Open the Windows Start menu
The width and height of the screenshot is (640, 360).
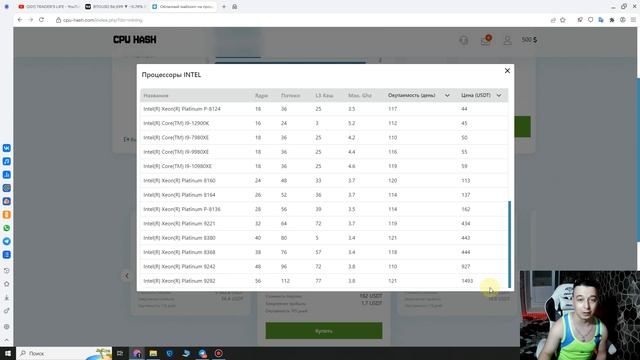pos(8,353)
